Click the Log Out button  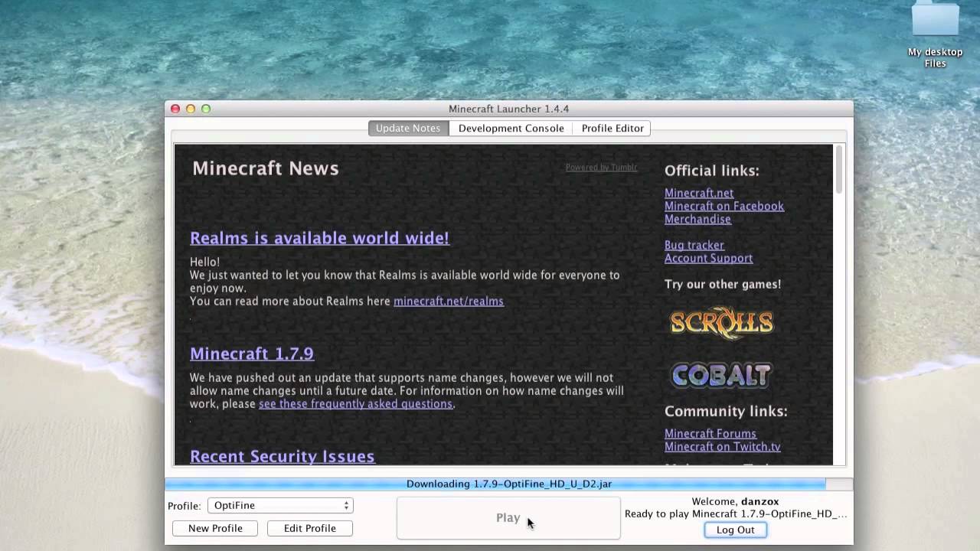pos(735,530)
